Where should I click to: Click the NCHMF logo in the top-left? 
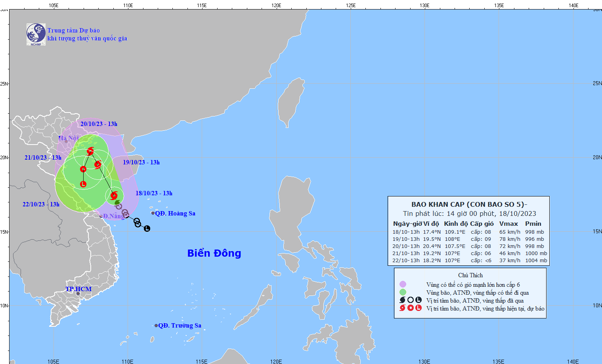coord(36,34)
